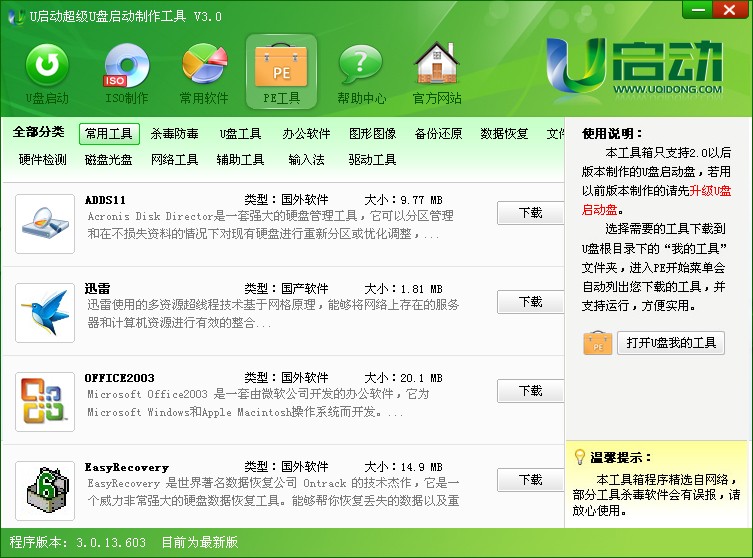Screen dimensions: 753x558
Task: Close the U启动 window
Action: (x=730, y=10)
